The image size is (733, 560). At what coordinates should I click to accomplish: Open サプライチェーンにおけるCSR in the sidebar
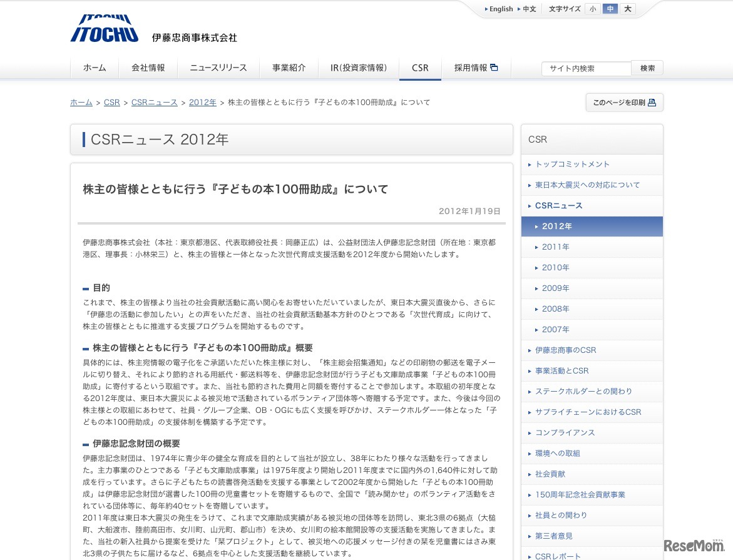click(592, 412)
